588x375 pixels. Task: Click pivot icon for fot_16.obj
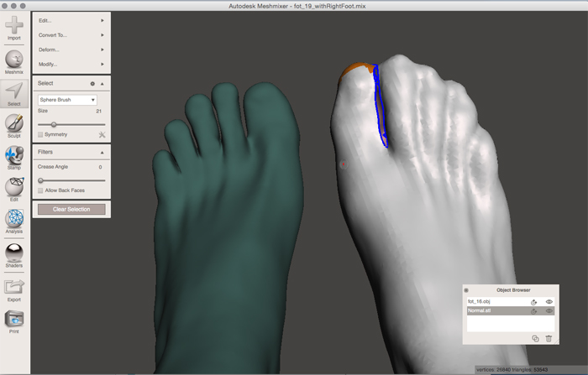tap(533, 302)
